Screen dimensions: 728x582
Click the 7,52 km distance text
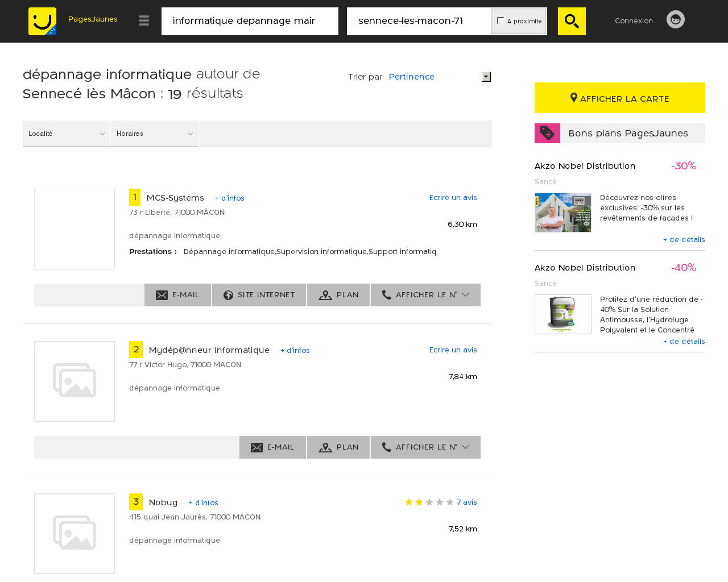462,529
